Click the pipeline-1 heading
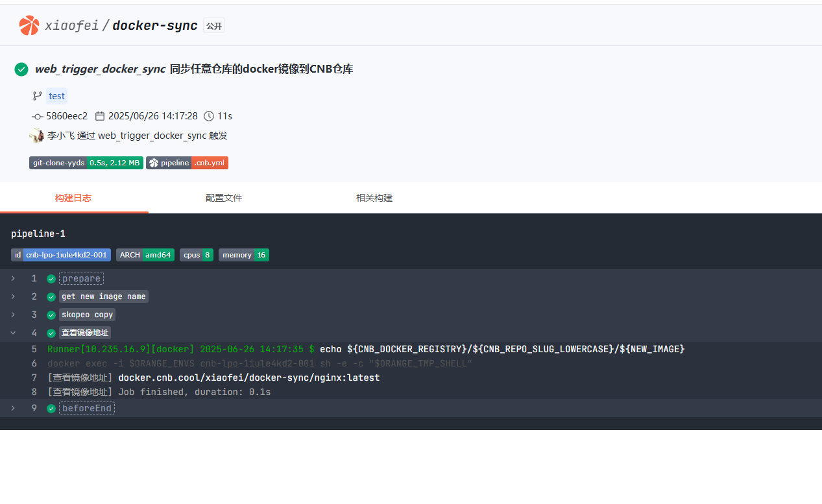This screenshot has height=504, width=822. pyautogui.click(x=38, y=234)
